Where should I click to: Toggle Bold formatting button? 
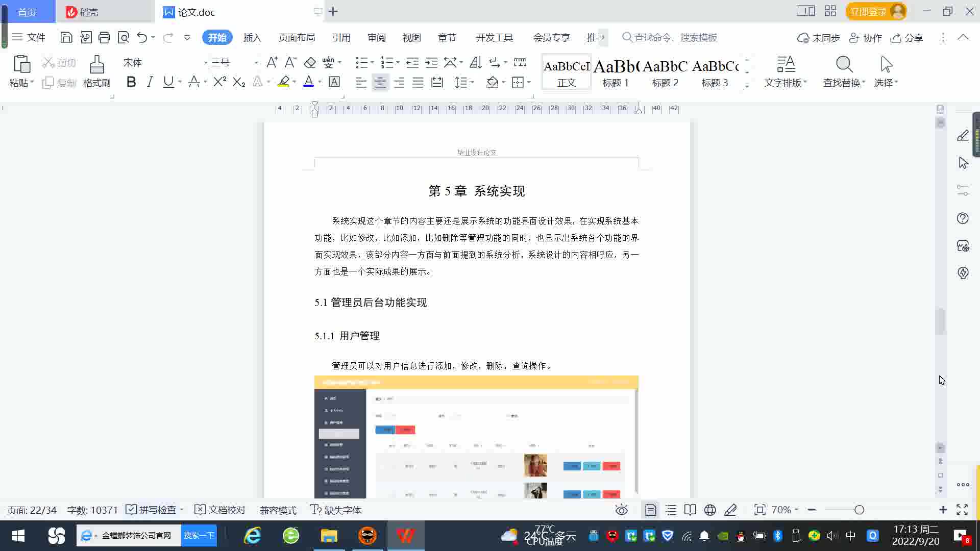click(131, 82)
